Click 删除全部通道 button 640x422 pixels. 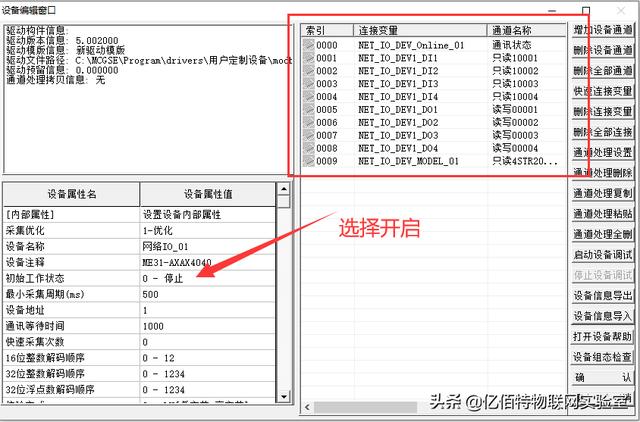click(x=602, y=71)
